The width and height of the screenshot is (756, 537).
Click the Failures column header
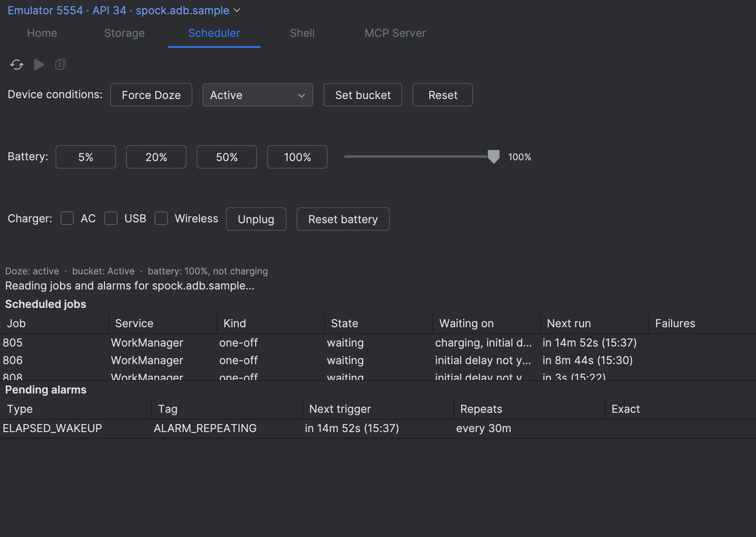pyautogui.click(x=702, y=323)
